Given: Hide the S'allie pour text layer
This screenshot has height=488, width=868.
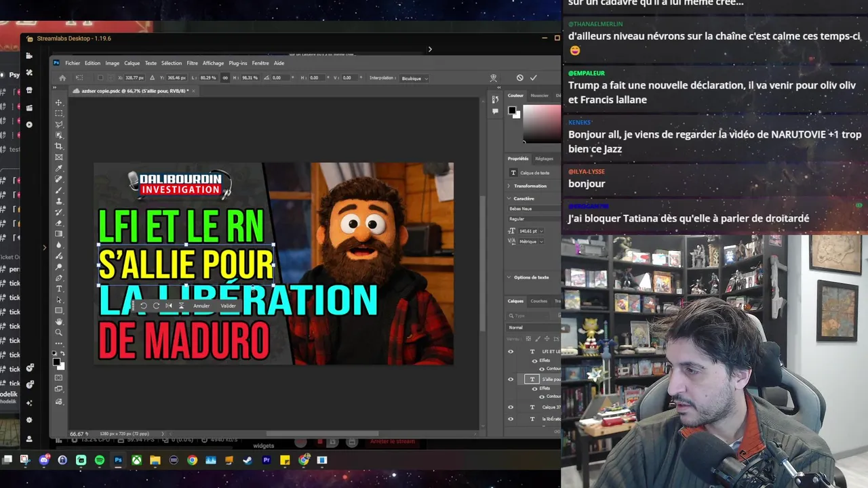Looking at the screenshot, I should point(511,380).
